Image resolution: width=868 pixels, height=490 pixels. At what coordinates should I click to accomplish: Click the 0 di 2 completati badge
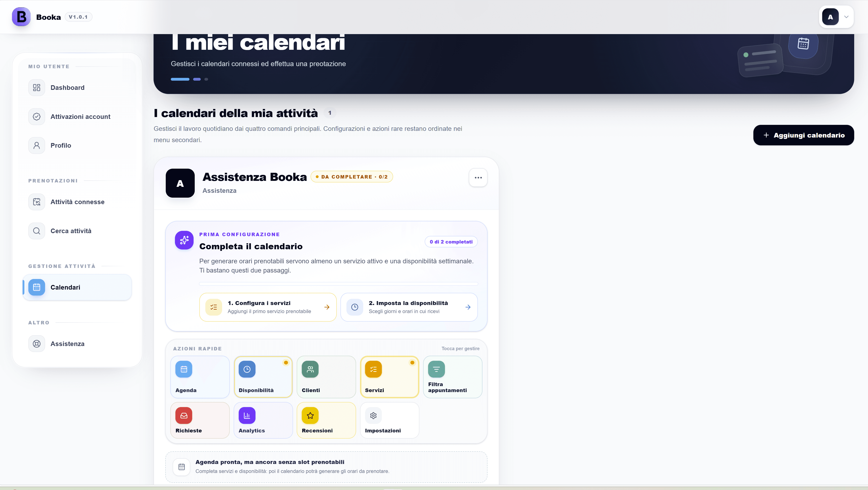click(451, 242)
